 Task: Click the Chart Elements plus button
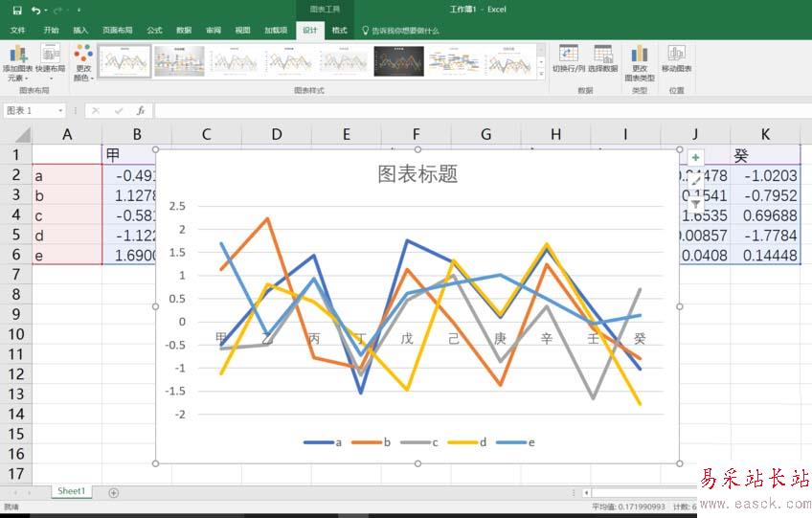coord(695,157)
